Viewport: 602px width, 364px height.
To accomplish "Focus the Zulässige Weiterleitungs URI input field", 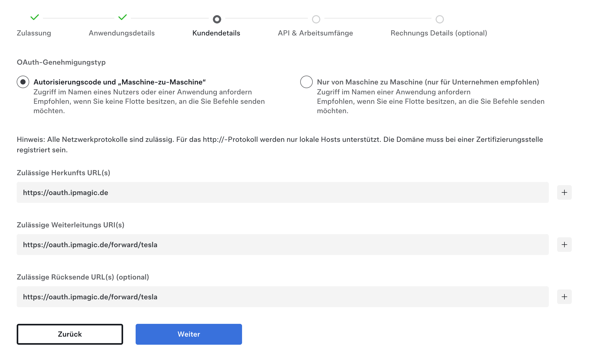I will (x=283, y=245).
